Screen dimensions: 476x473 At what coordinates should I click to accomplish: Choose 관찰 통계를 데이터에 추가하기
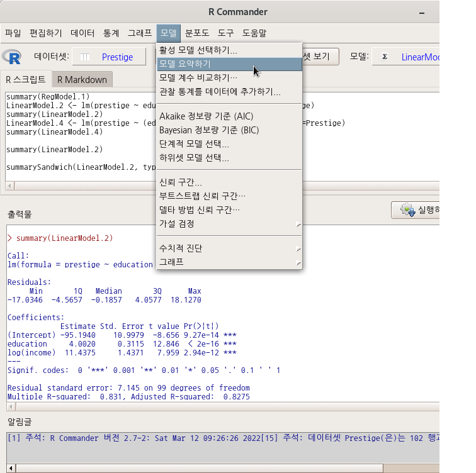(229, 92)
